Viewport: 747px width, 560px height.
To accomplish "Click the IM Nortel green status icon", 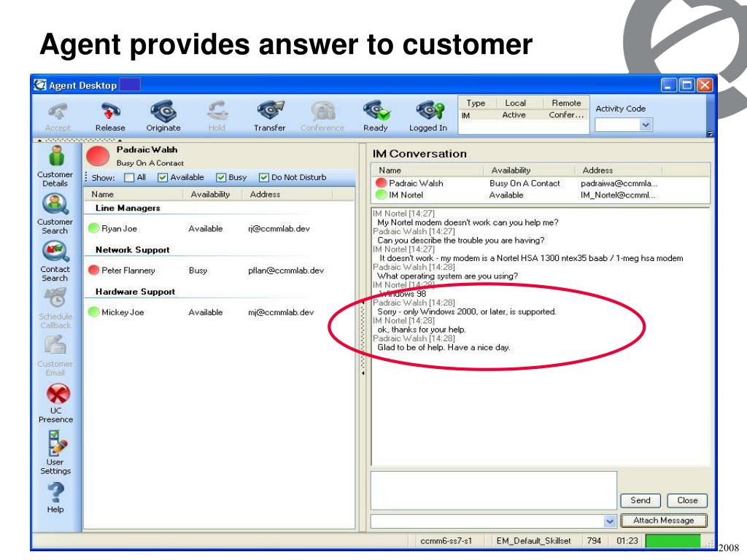I will click(x=381, y=194).
